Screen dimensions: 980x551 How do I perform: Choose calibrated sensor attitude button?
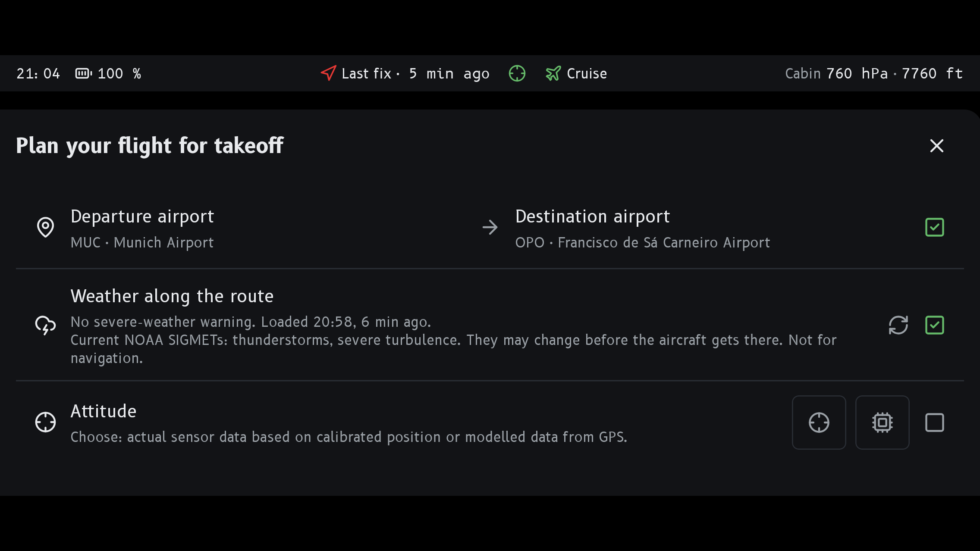click(x=819, y=423)
